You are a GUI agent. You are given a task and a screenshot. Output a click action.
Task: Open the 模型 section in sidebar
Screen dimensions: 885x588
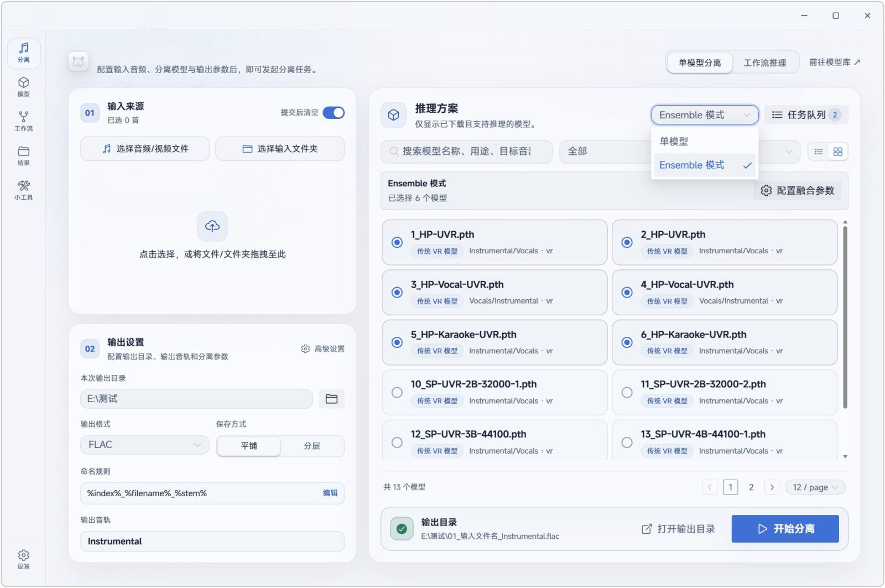pos(24,87)
